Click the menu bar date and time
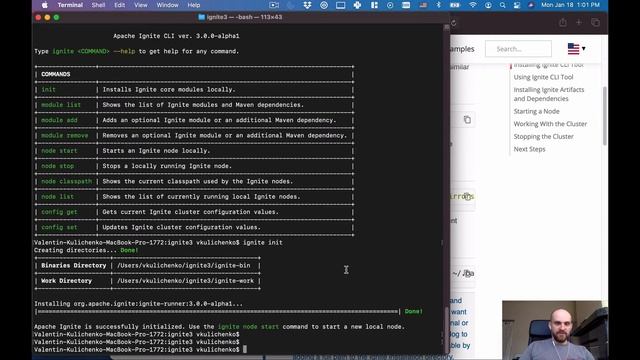 coord(570,5)
